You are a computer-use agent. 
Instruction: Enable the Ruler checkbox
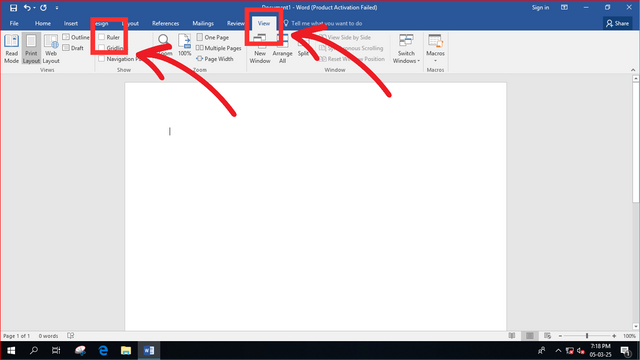point(102,37)
